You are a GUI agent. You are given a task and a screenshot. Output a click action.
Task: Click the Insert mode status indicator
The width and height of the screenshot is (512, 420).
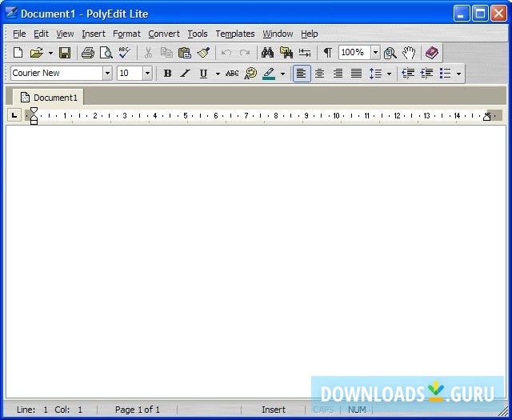[x=274, y=410]
